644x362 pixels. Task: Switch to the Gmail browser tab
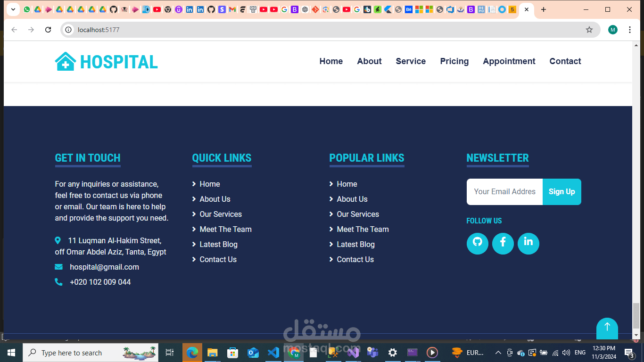pos(232,9)
